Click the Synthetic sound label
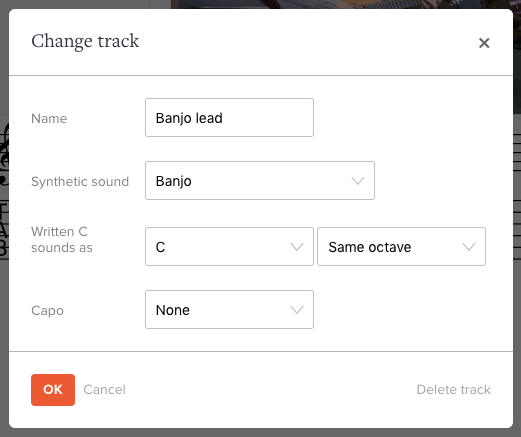The image size is (521, 437). tap(80, 182)
